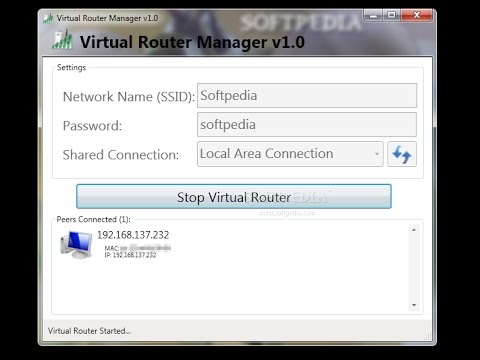Click the Stop Virtual Router button

point(234,197)
